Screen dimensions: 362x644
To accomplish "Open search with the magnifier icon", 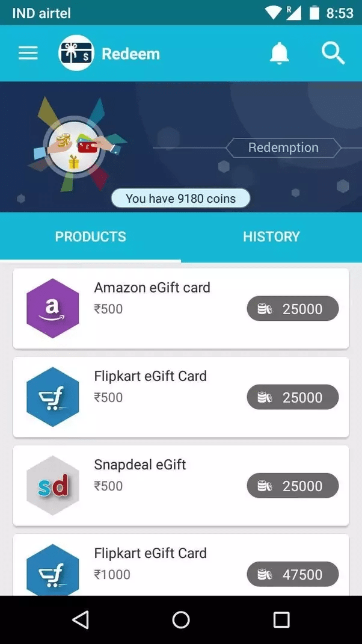I will tap(333, 54).
